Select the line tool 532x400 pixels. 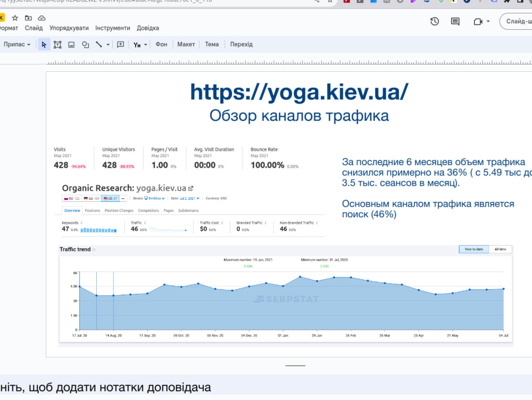point(99,45)
